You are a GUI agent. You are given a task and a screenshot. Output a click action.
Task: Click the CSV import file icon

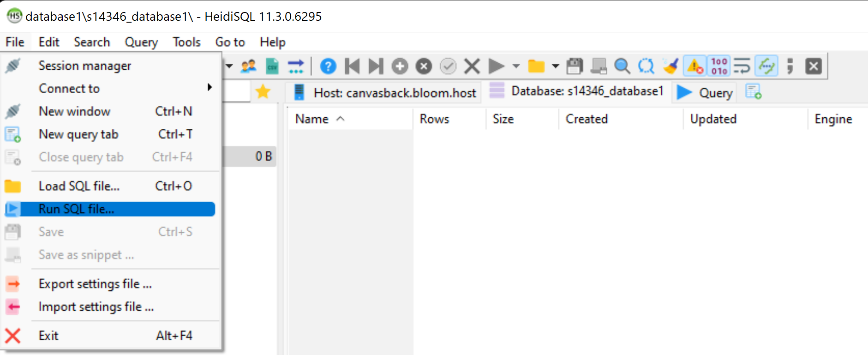coord(272,66)
